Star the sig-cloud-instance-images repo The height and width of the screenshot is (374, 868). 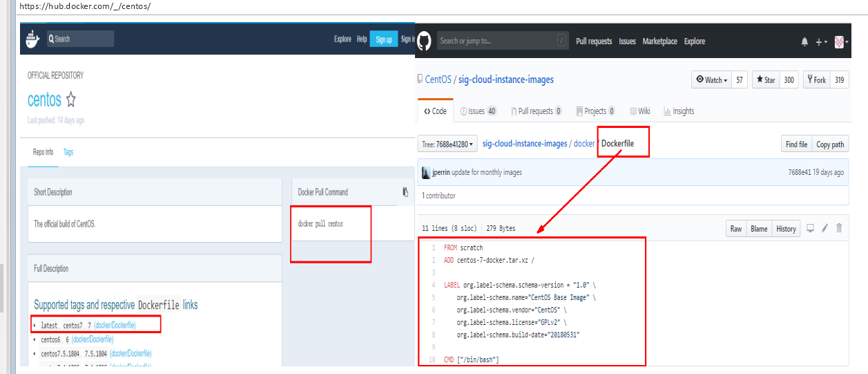pos(765,80)
